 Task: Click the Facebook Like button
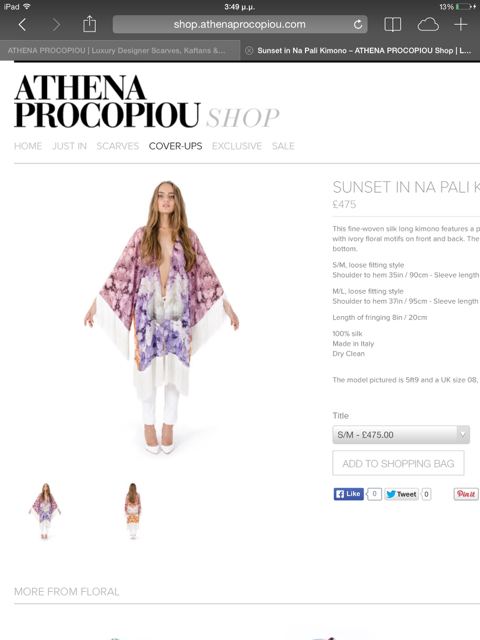tap(349, 494)
